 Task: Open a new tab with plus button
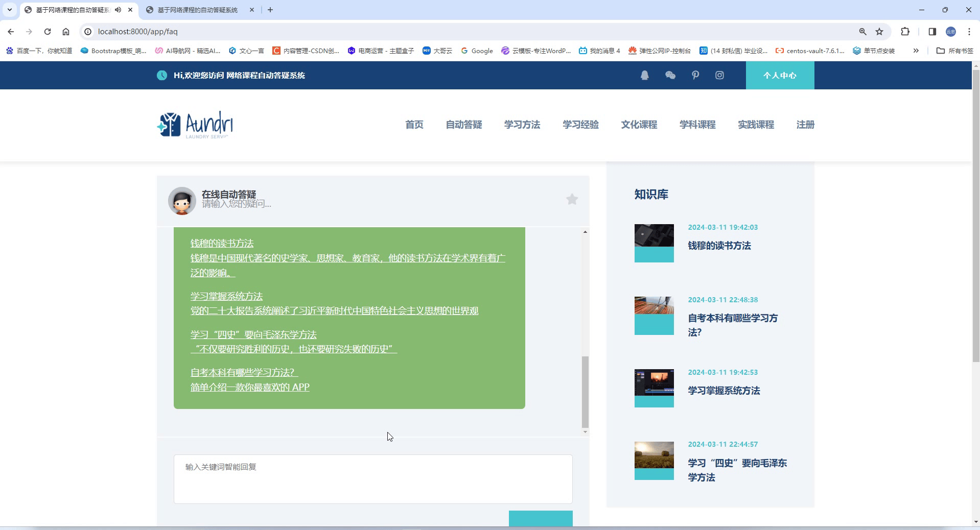270,10
